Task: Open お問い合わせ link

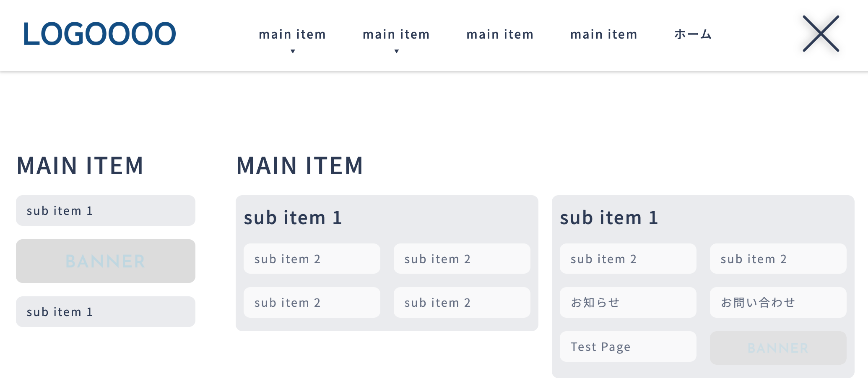Action: (x=778, y=303)
